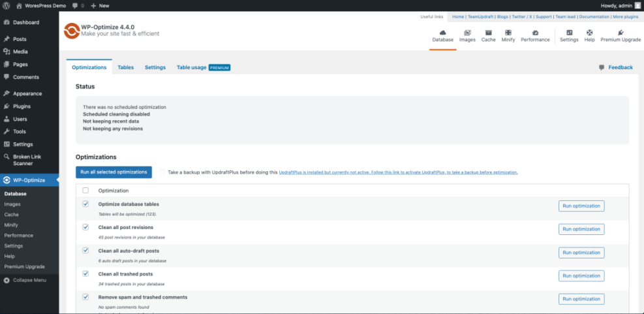Run optimization for spam comments

(581, 299)
